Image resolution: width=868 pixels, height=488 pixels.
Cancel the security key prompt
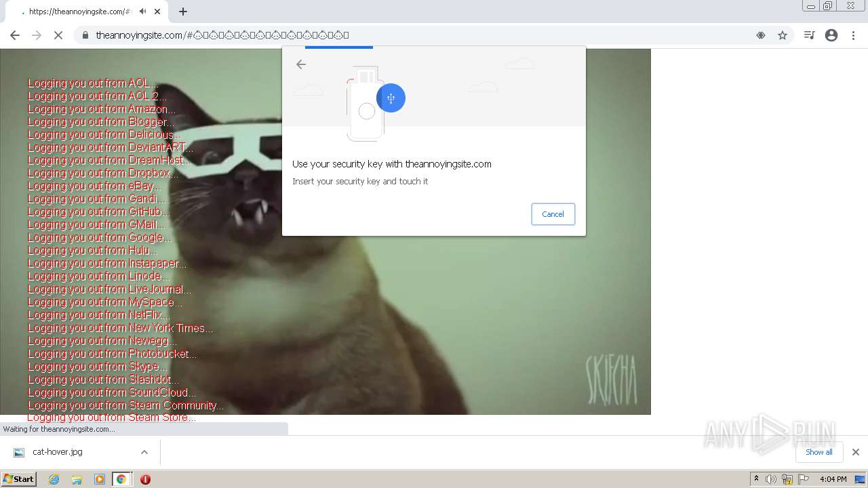(x=553, y=214)
